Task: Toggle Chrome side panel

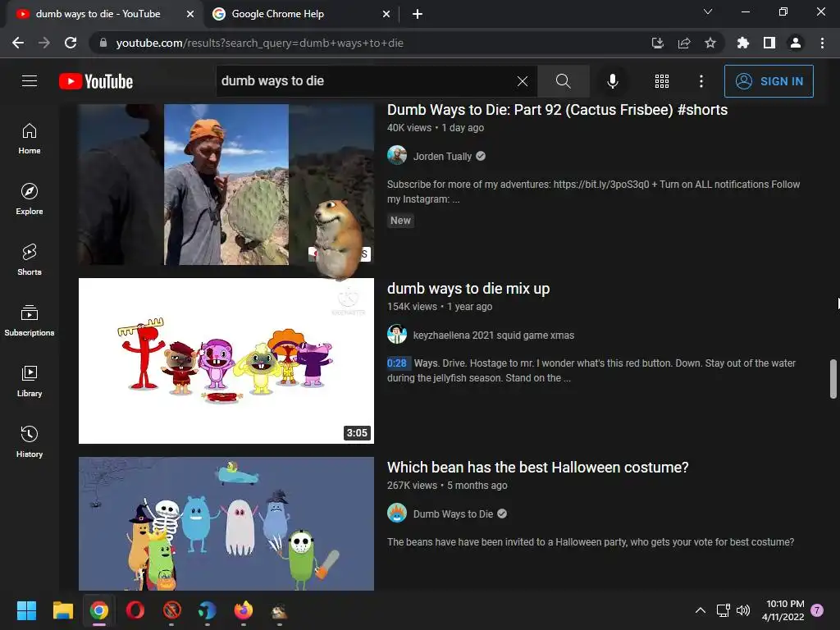Action: [x=769, y=43]
